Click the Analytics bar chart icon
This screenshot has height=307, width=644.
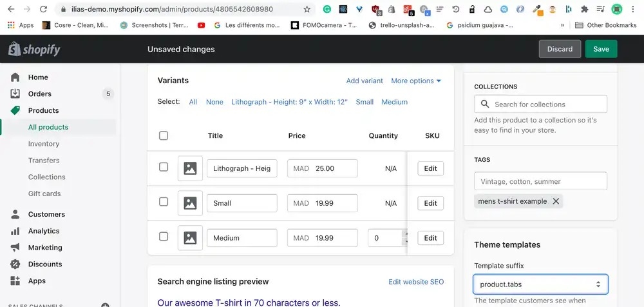[x=15, y=231]
